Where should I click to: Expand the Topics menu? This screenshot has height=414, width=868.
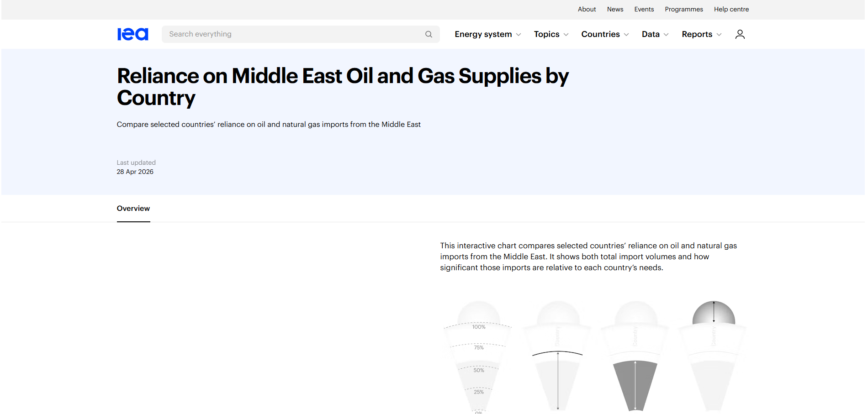[x=551, y=34]
